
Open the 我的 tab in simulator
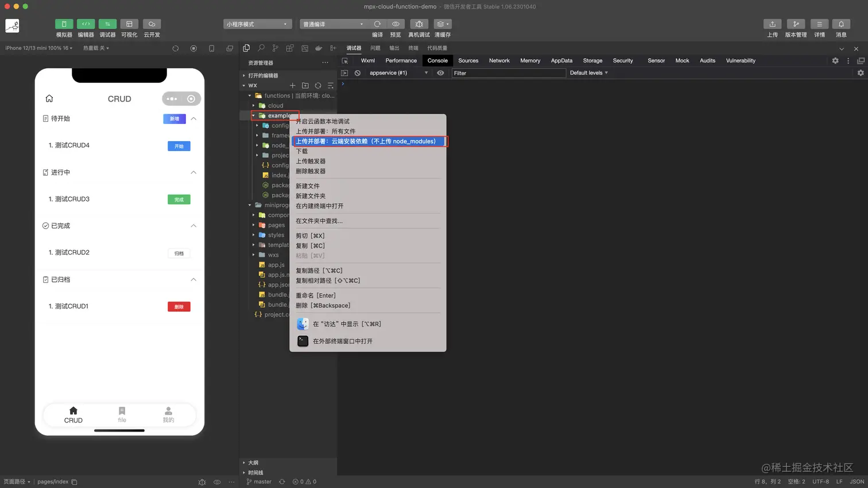tap(168, 415)
